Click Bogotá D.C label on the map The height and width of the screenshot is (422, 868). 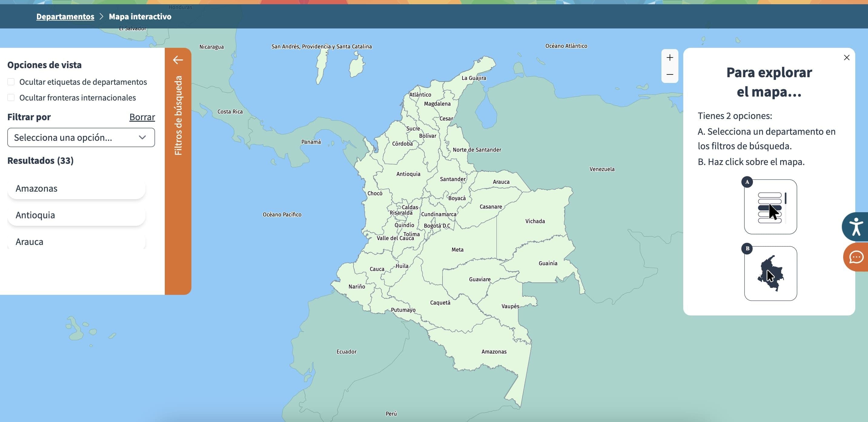[x=437, y=226]
